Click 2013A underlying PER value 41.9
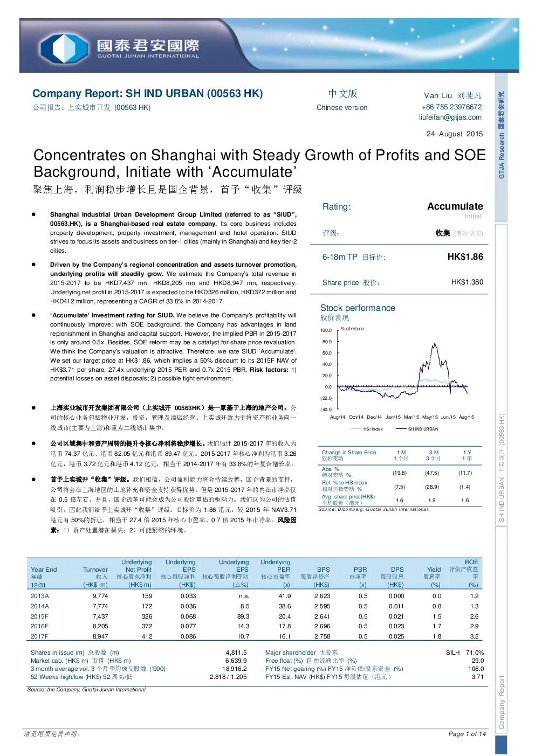Viewport: 535px width, 756px height. pos(285,597)
